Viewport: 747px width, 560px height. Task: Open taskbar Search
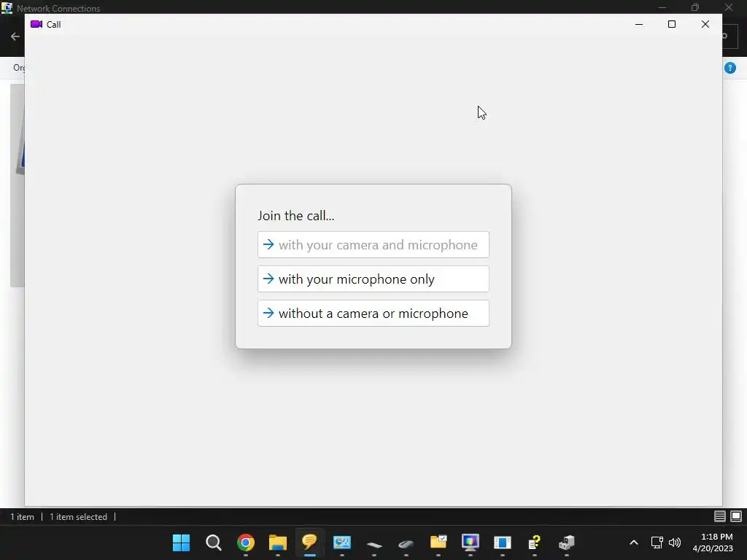[214, 542]
